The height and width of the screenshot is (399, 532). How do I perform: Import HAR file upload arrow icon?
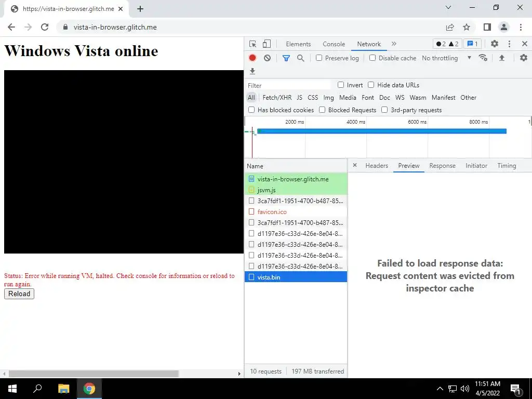coord(502,58)
